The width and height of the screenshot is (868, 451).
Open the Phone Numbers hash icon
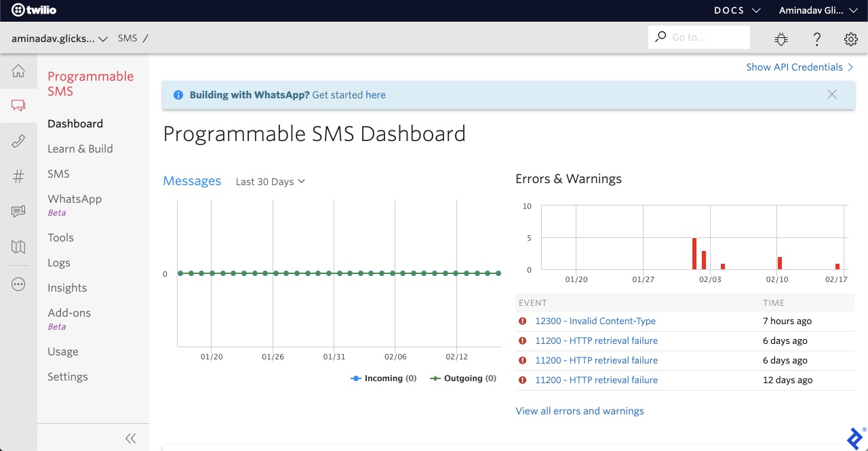[x=18, y=176]
